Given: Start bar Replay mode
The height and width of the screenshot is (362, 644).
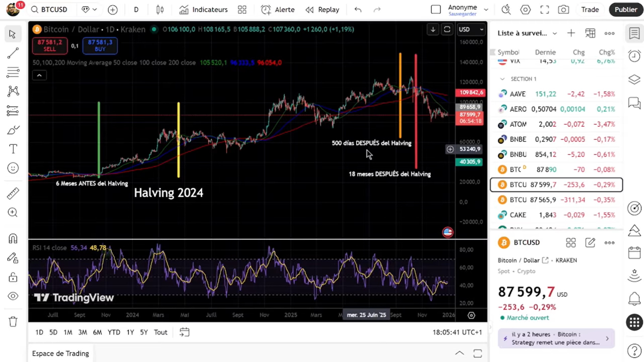Looking at the screenshot, I should coord(322,10).
